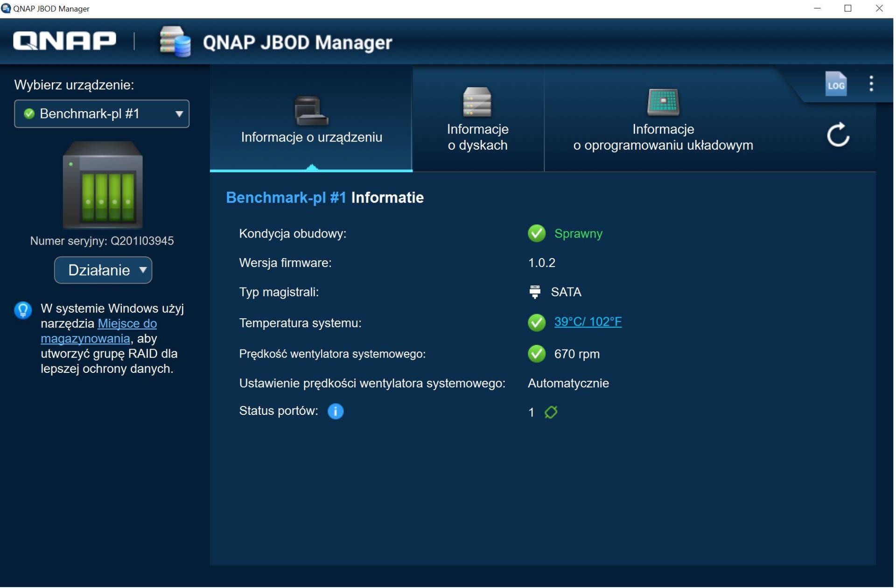Click the Kondycja obudowy label
The height and width of the screenshot is (588, 896).
293,234
